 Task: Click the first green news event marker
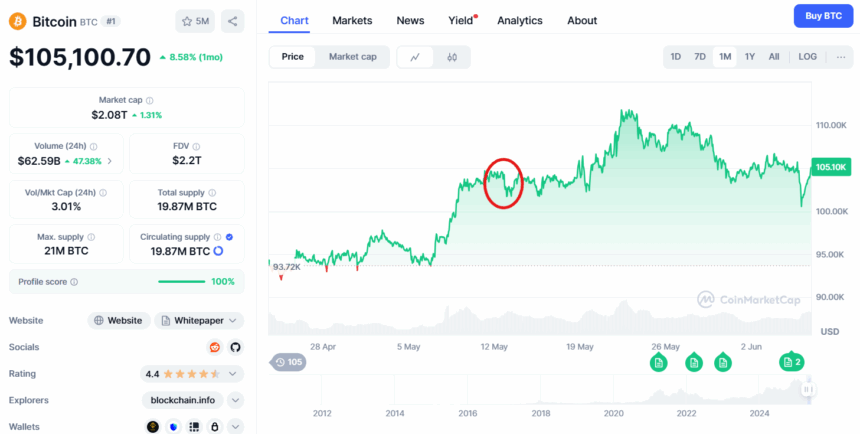pyautogui.click(x=659, y=362)
